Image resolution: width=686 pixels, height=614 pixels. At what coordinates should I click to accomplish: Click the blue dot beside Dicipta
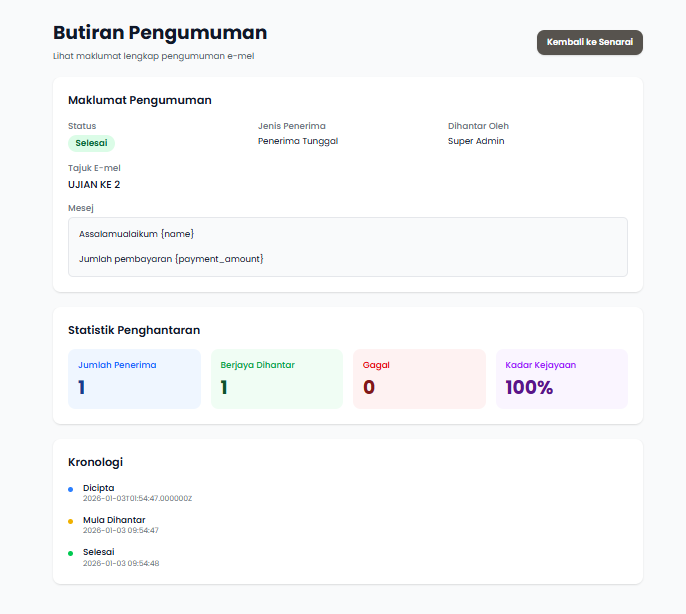(70, 489)
